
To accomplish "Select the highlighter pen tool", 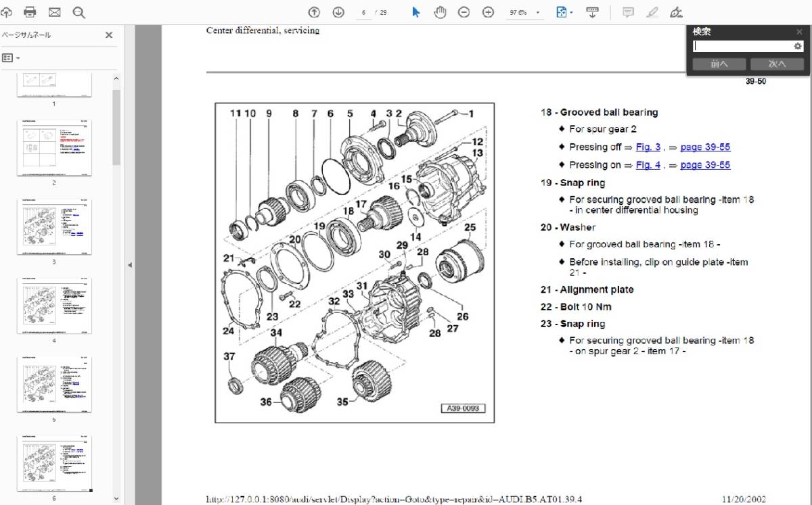I will [652, 12].
